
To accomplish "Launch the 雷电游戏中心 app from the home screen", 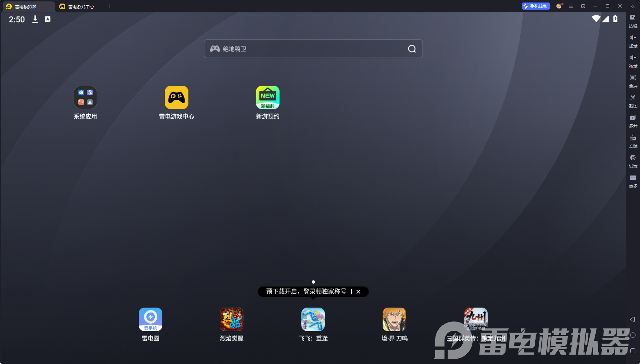I will click(x=176, y=98).
